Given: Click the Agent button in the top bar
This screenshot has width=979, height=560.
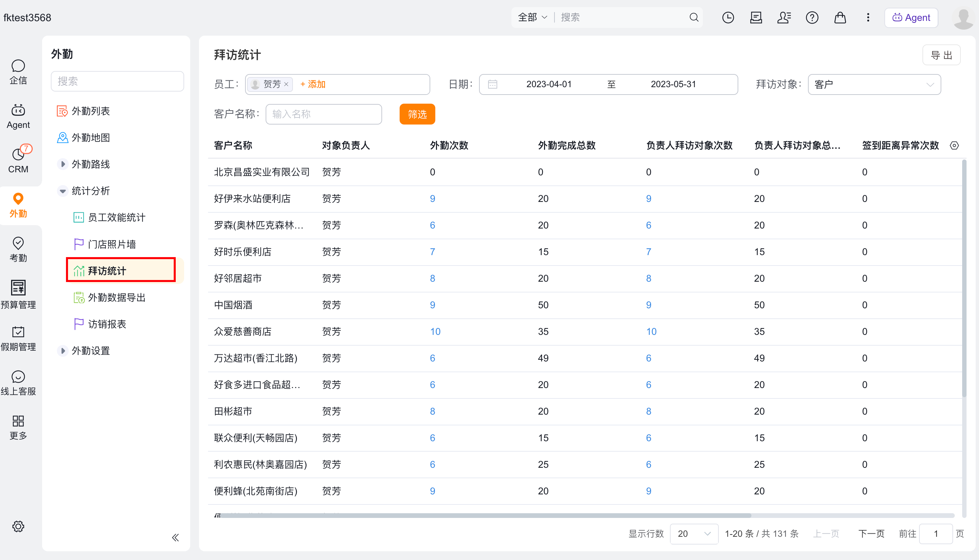Looking at the screenshot, I should click(911, 17).
